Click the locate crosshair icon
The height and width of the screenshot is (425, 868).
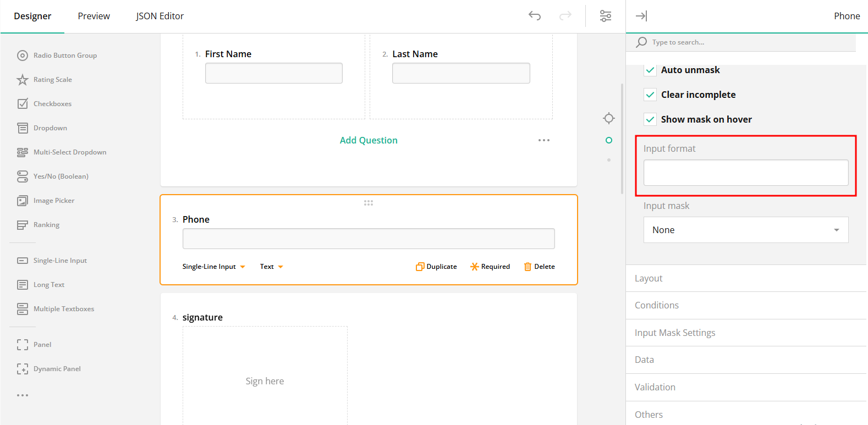pyautogui.click(x=608, y=118)
